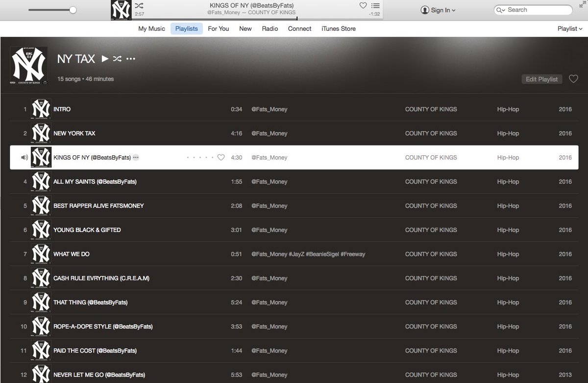Select NEVER LET ME GO song title

[99, 375]
